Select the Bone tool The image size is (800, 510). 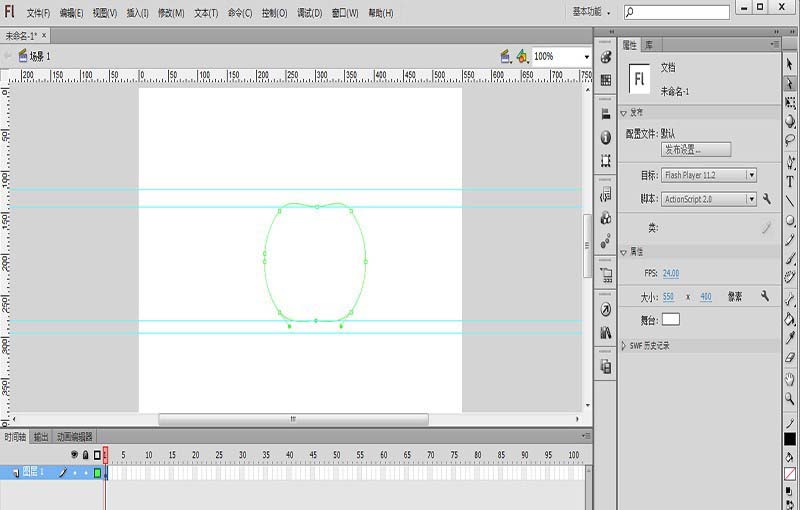pos(790,299)
